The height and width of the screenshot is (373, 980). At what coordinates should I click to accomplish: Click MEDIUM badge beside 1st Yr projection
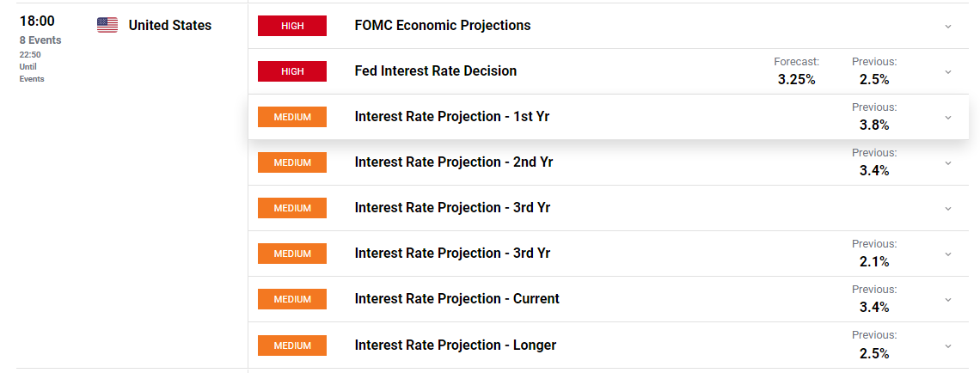point(292,117)
